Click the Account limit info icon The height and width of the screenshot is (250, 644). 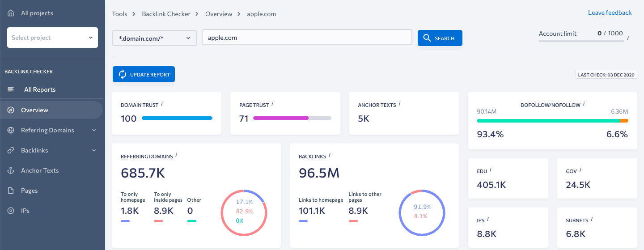point(628,38)
